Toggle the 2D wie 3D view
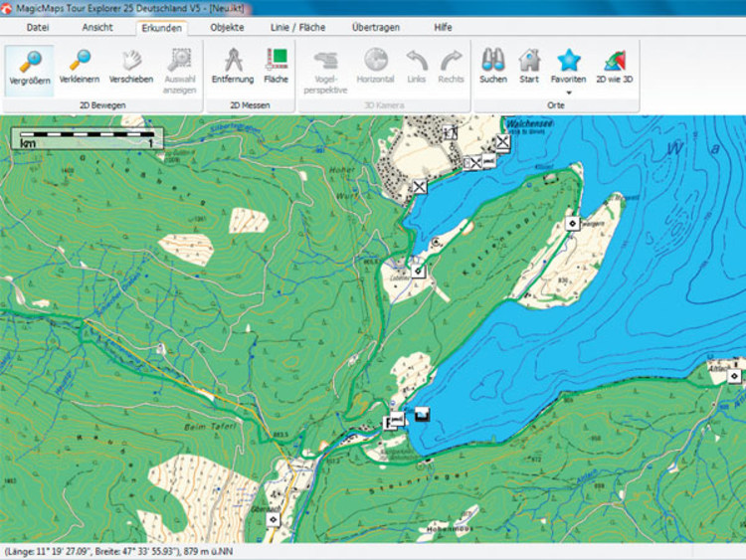746x560 pixels. pyautogui.click(x=614, y=66)
